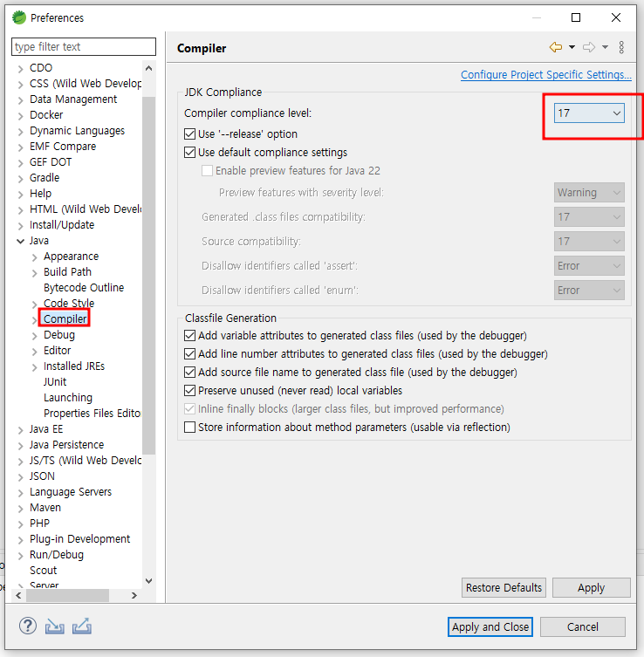Viewport: 644px width, 657px height.
Task: Click the type filter text field
Action: tap(84, 46)
